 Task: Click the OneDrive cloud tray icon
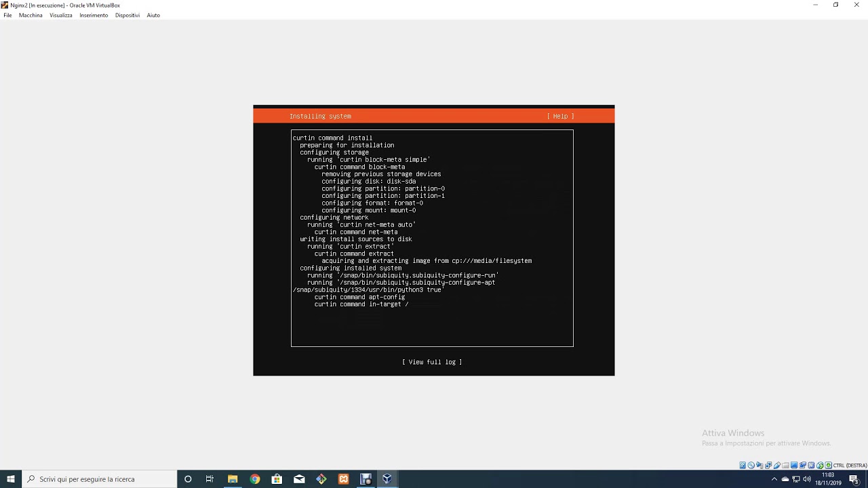tap(785, 479)
